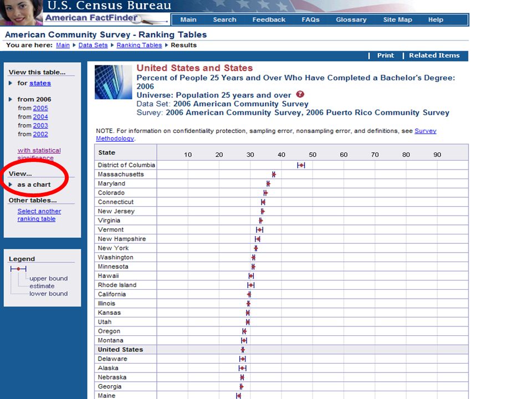The image size is (532, 399).
Task: View the table for states link
Action: [40, 83]
